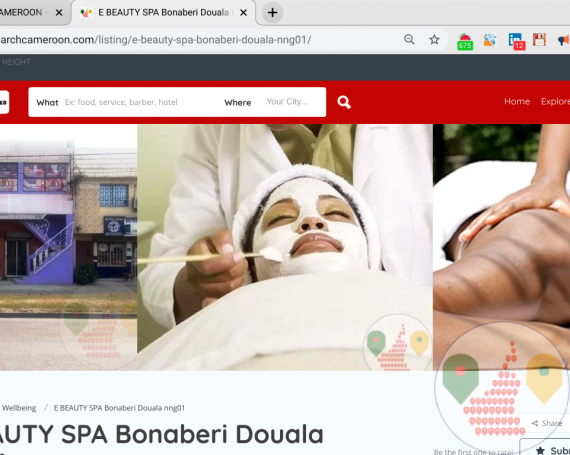
Task: Click the address bar URL
Action: [156, 40]
